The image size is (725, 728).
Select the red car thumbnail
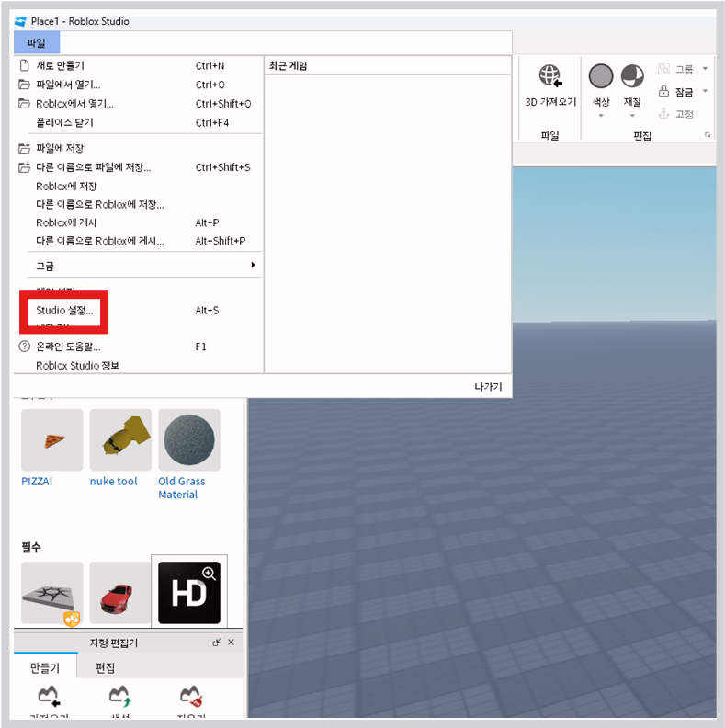point(120,593)
